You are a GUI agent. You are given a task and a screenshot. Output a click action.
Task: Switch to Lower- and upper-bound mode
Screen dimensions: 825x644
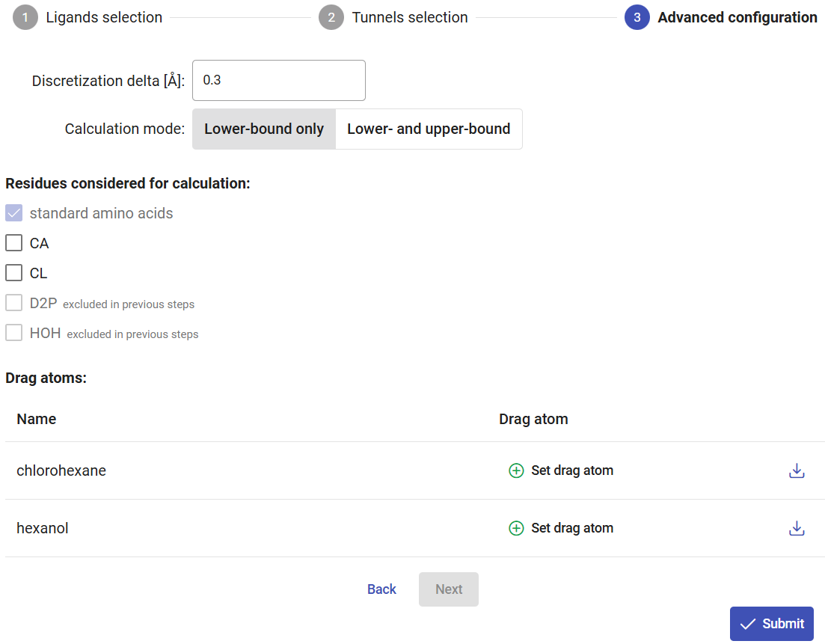coord(429,129)
